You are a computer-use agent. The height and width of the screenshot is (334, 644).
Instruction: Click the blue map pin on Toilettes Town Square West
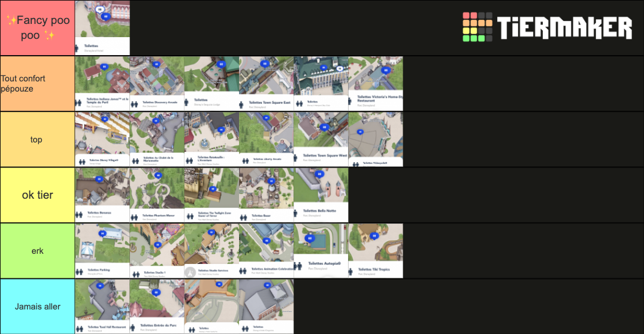pos(325,128)
